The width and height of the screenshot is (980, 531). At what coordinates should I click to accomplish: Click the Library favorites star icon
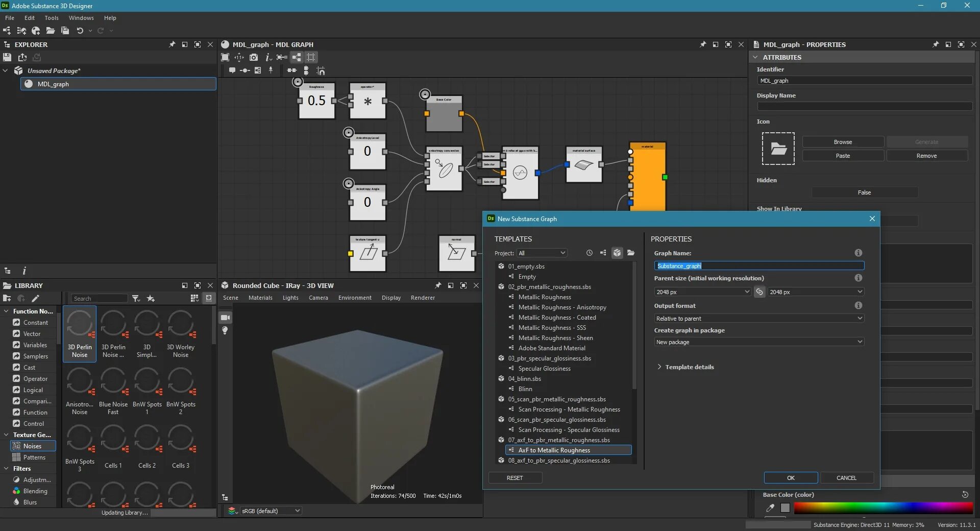click(x=151, y=298)
